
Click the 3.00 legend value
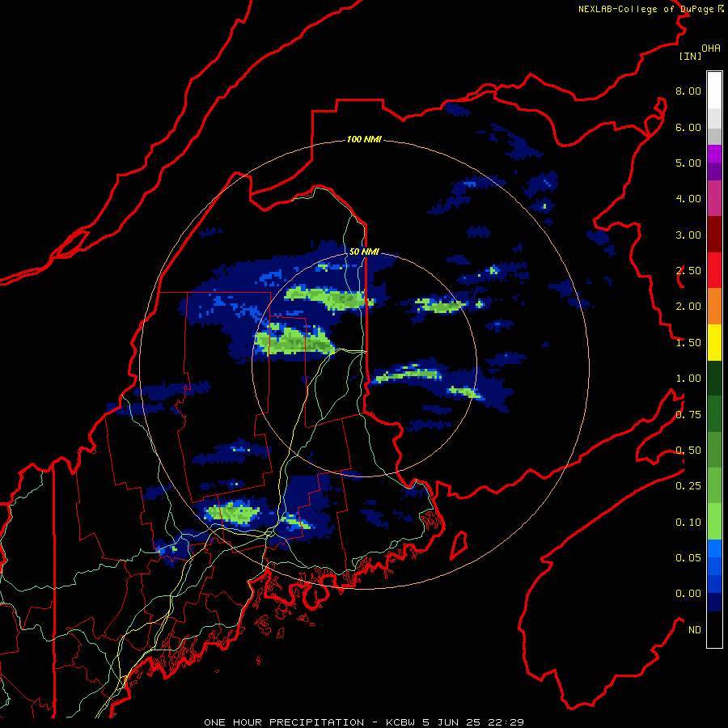tap(688, 235)
